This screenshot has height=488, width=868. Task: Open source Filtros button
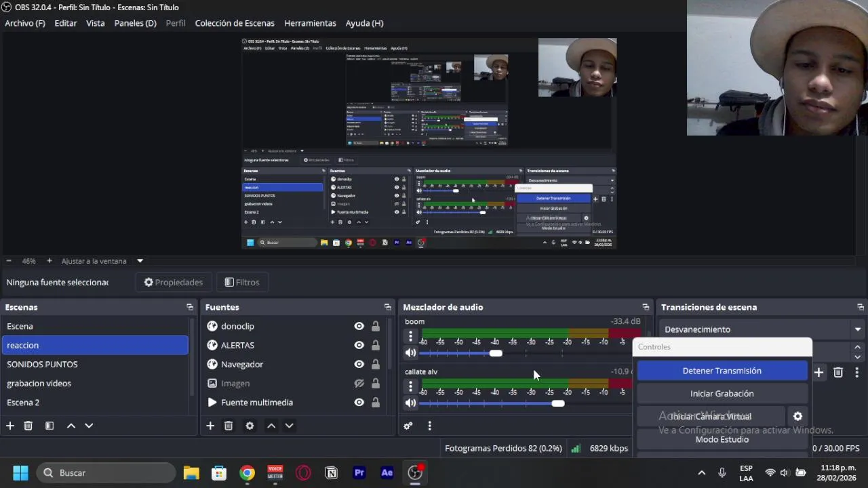point(242,282)
